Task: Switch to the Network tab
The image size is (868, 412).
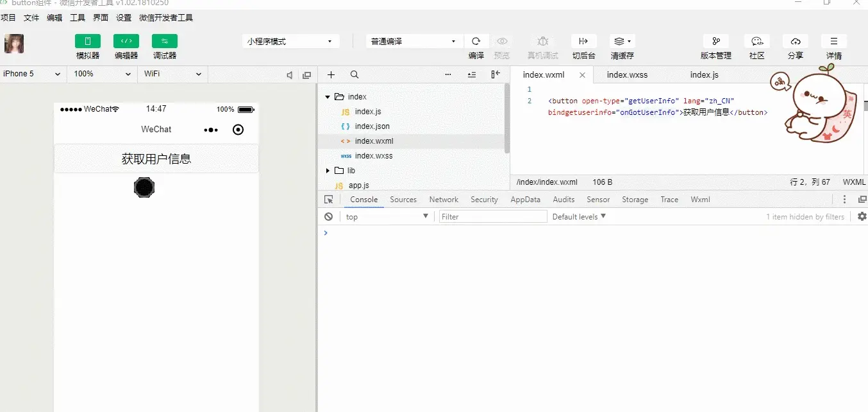Action: [443, 199]
